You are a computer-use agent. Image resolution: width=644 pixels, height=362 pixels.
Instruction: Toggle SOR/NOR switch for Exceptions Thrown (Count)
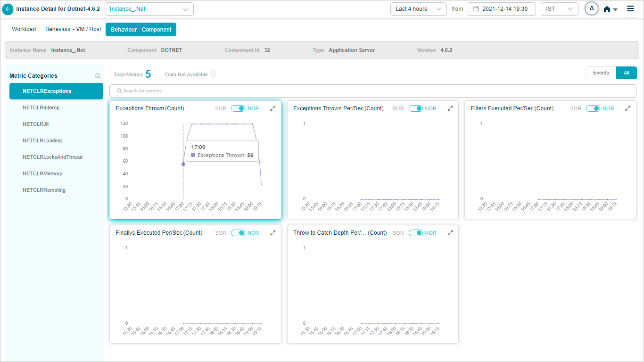pyautogui.click(x=238, y=108)
